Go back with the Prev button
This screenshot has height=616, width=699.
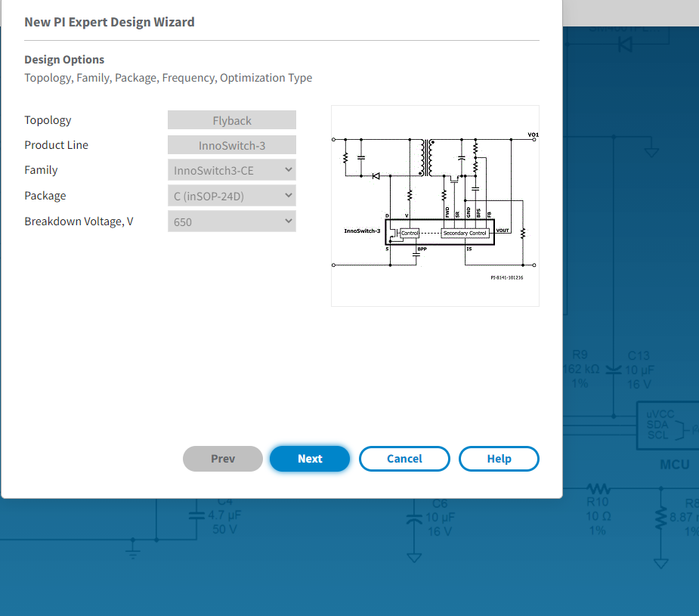222,459
